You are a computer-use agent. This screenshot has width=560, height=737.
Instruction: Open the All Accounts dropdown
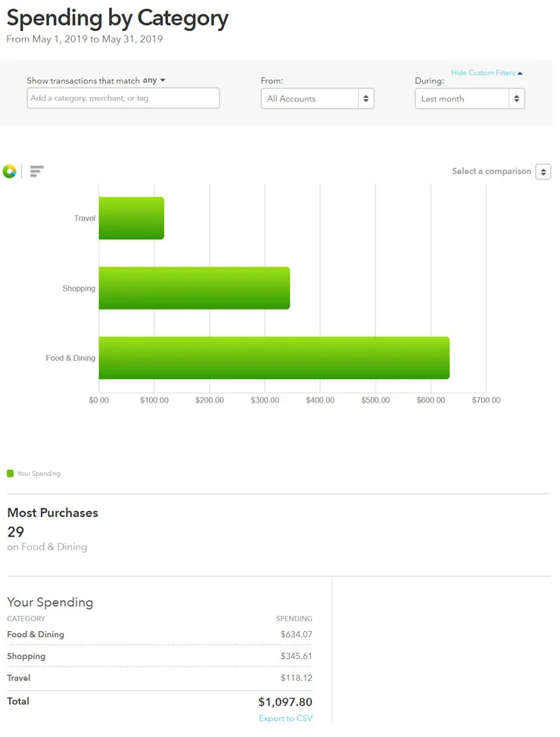pyautogui.click(x=317, y=98)
